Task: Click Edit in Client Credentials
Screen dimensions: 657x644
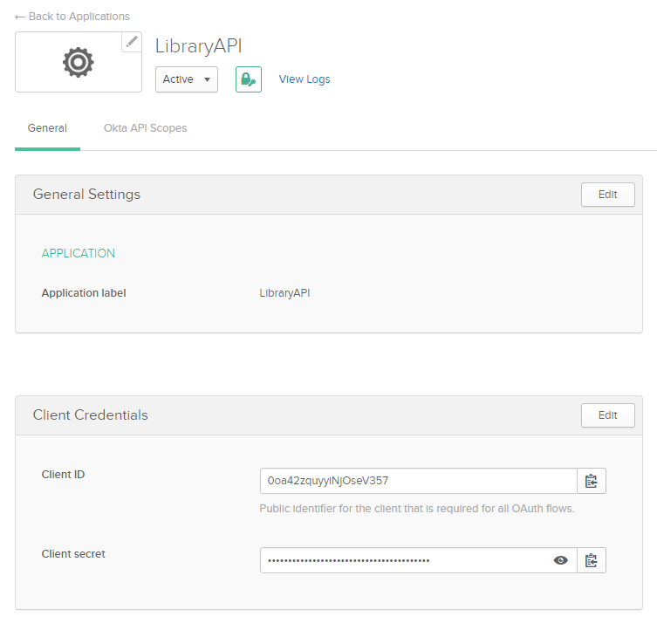Action: pyautogui.click(x=607, y=415)
